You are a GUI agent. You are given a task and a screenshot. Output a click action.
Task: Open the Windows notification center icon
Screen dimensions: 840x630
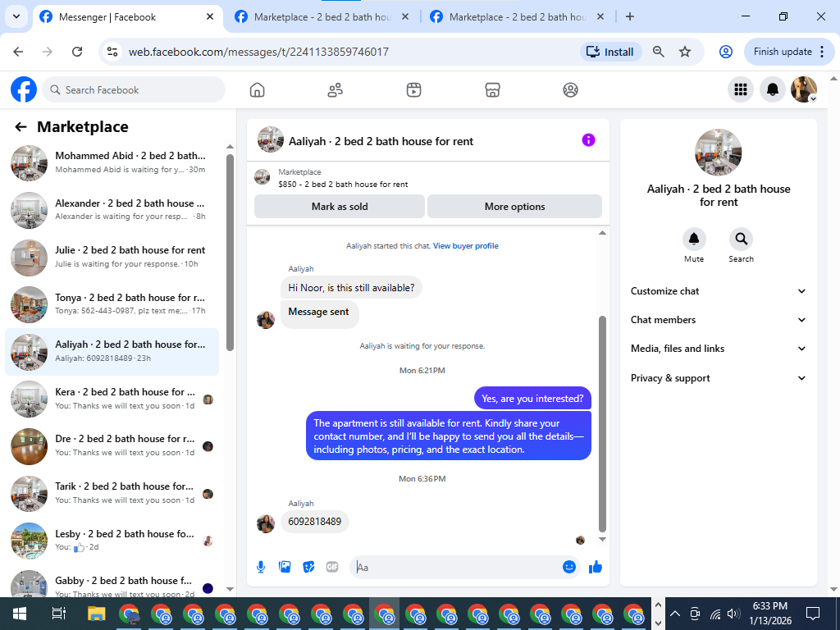coord(813,614)
